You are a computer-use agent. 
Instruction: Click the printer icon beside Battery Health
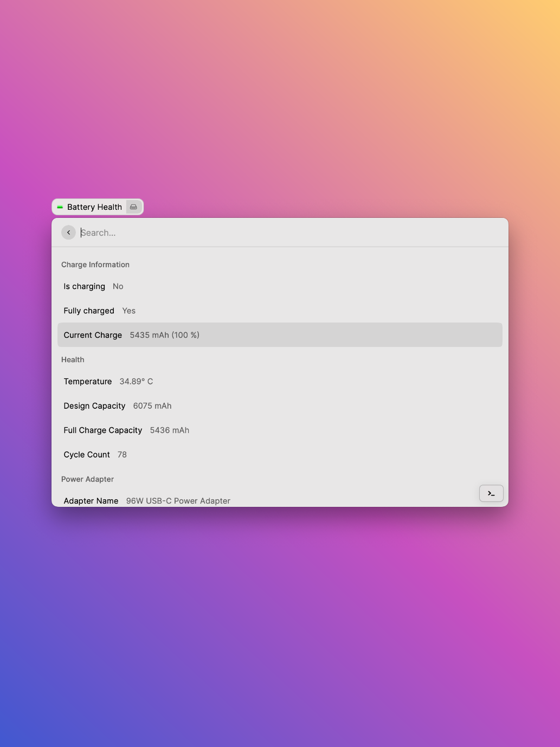133,207
